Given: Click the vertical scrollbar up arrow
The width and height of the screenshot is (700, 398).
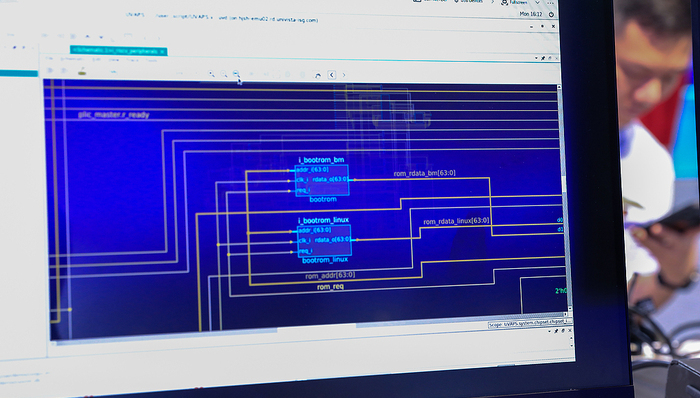Looking at the screenshot, I should pyautogui.click(x=559, y=87).
